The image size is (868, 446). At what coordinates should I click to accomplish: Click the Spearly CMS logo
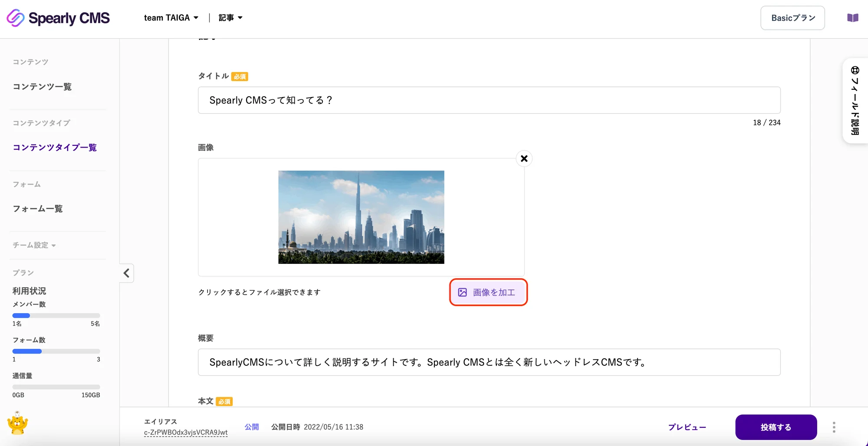[58, 18]
